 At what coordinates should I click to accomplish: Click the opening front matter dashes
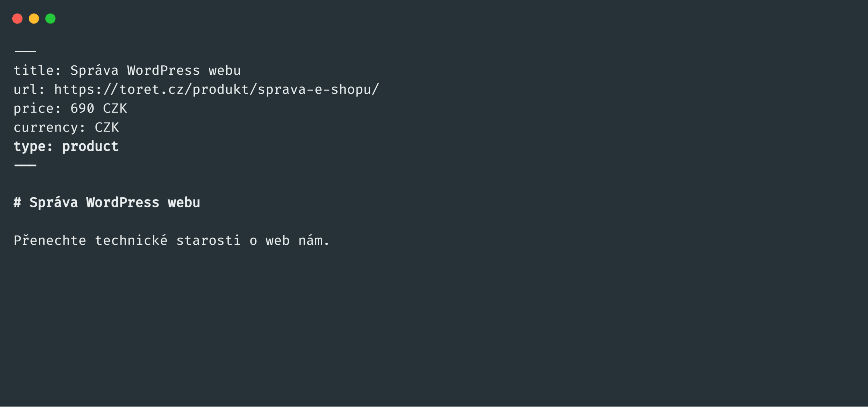pos(25,51)
